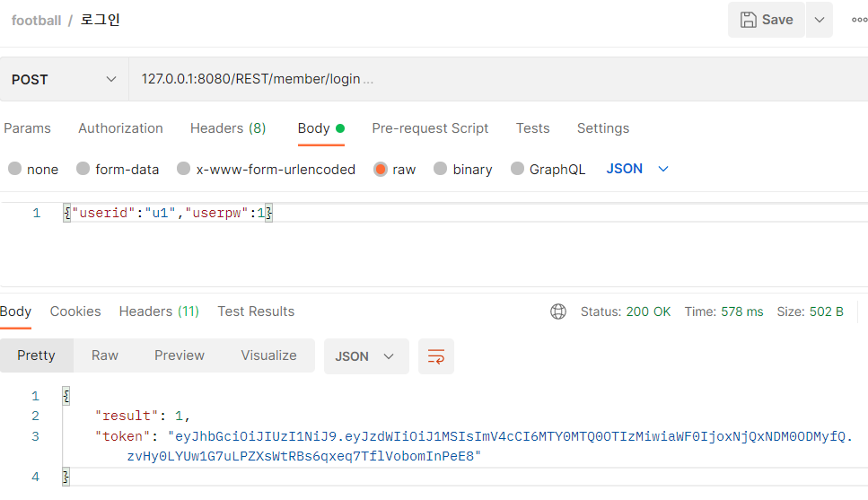Select the Pretty view button

[37, 355]
